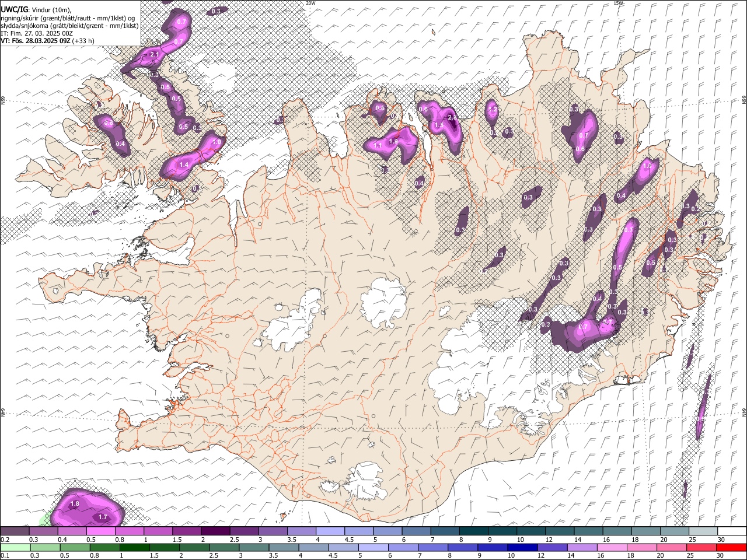Click the 15W longitude label
This screenshot has width=747, height=560.
click(618, 3)
